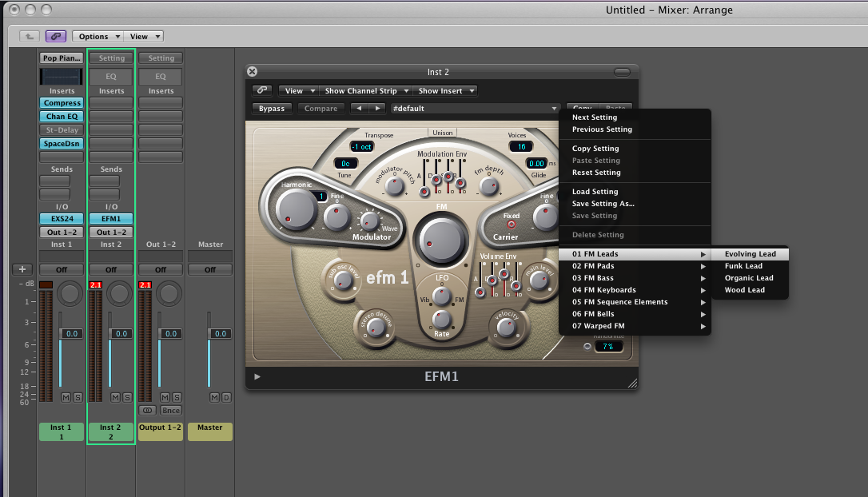Mute the Master channel
Screen dimensions: 868x497
pyautogui.click(x=214, y=397)
